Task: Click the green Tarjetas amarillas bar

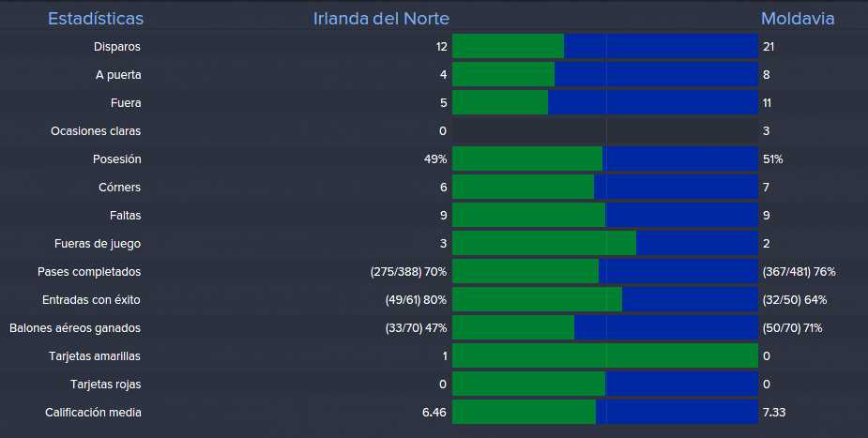Action: click(604, 356)
